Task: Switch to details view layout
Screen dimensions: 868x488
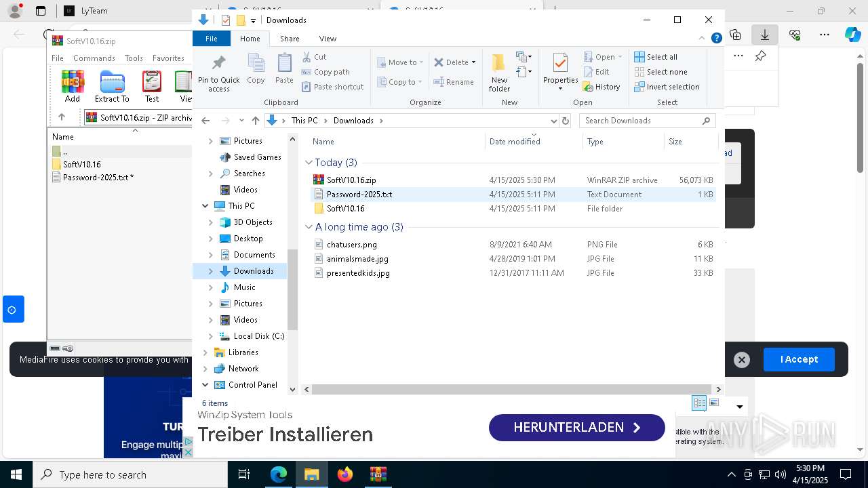Action: click(699, 403)
